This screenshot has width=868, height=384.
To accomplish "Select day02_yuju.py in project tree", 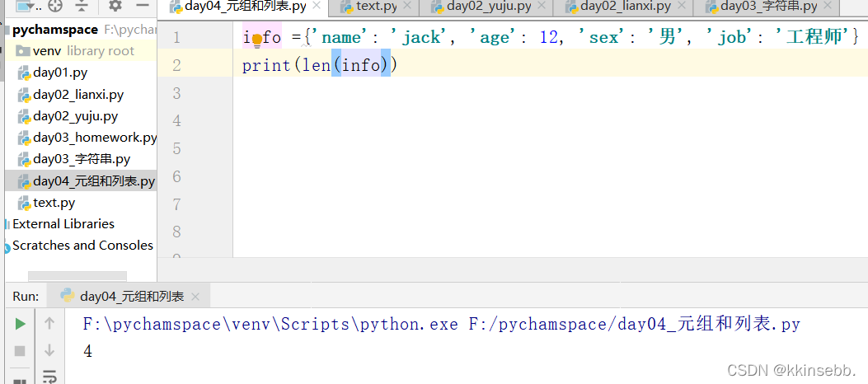I will tap(76, 116).
